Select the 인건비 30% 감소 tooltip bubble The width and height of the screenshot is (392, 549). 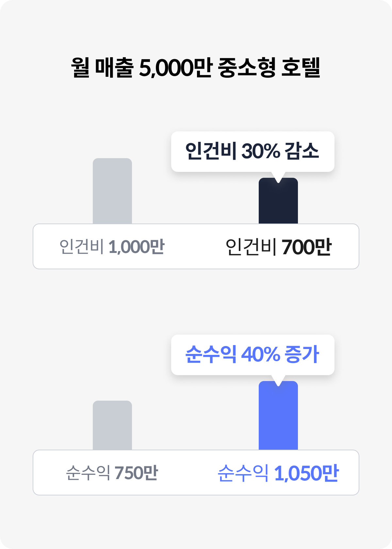[253, 152]
